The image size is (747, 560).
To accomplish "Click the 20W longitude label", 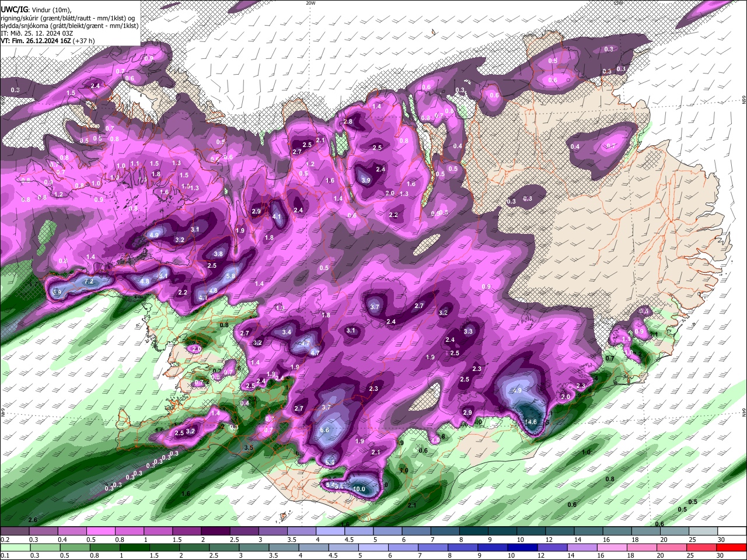I will coord(310,3).
